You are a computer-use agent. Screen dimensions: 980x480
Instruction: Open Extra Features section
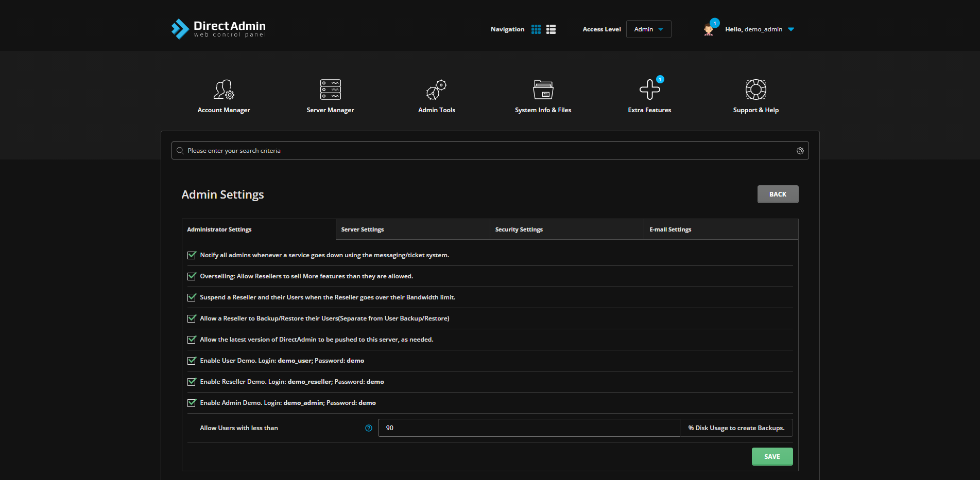(x=649, y=96)
